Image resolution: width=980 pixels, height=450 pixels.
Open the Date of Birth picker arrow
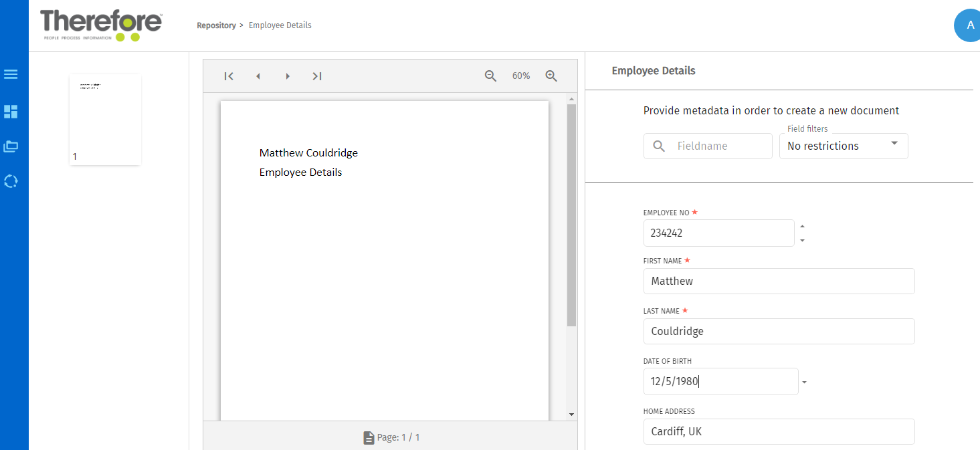pos(804,382)
